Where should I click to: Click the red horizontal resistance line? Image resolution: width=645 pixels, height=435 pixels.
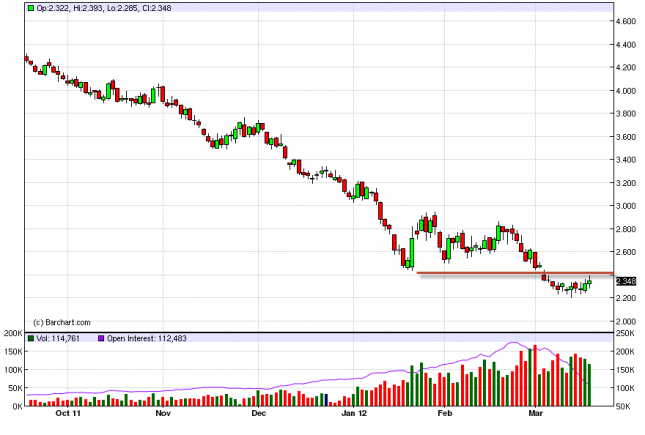click(515, 273)
